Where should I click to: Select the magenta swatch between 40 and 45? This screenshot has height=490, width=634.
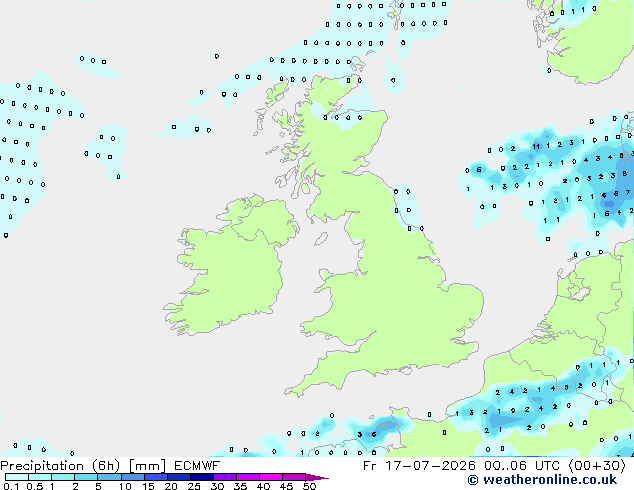(271, 477)
